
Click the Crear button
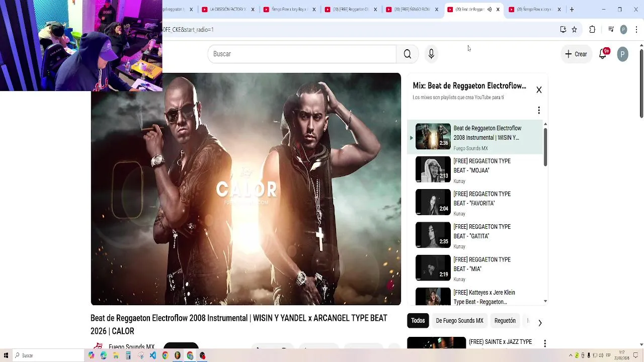coord(576,54)
